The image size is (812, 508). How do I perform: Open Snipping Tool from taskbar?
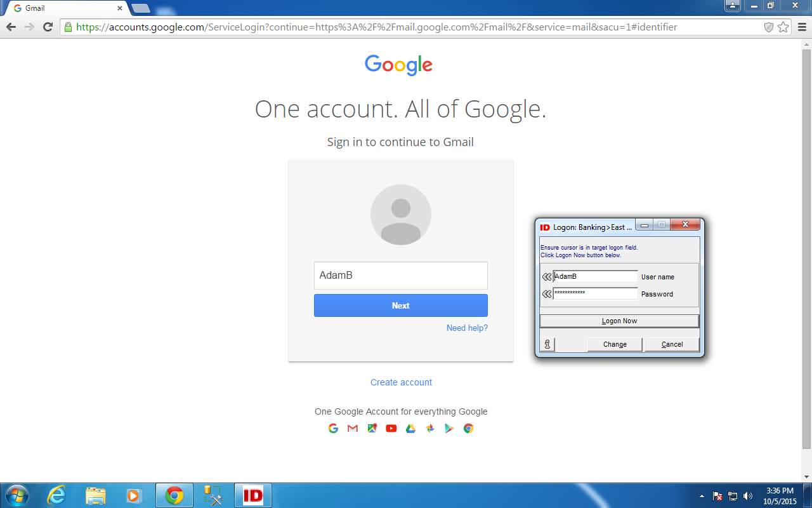214,495
